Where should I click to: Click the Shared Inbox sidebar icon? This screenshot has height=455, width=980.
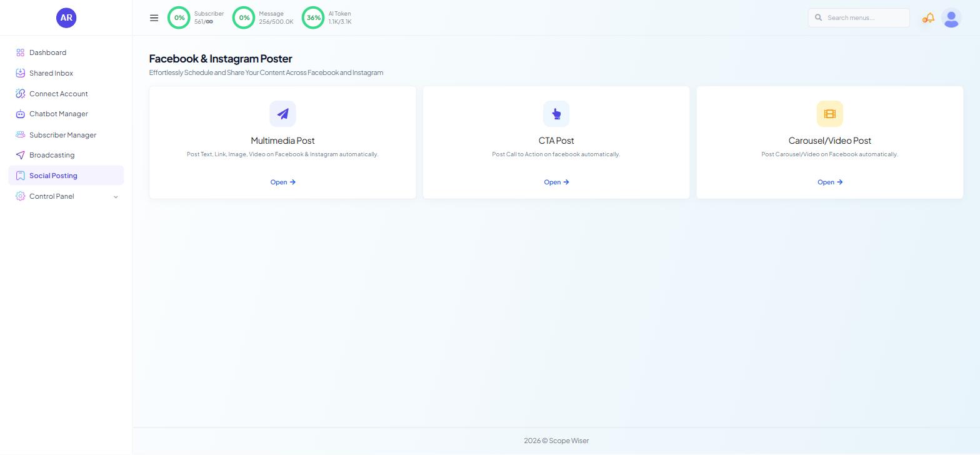click(x=20, y=73)
